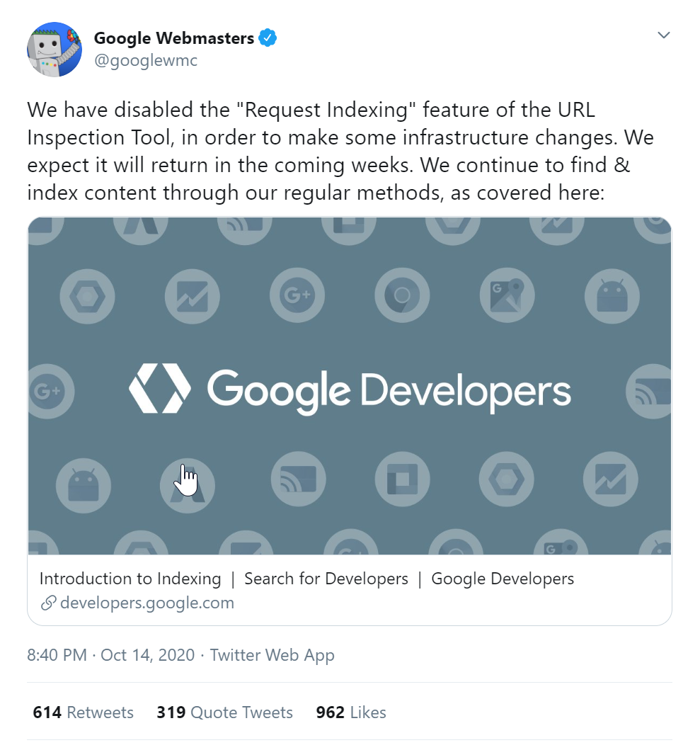This screenshot has width=700, height=750.
Task: Expand the tweet options chevron
Action: 663,35
